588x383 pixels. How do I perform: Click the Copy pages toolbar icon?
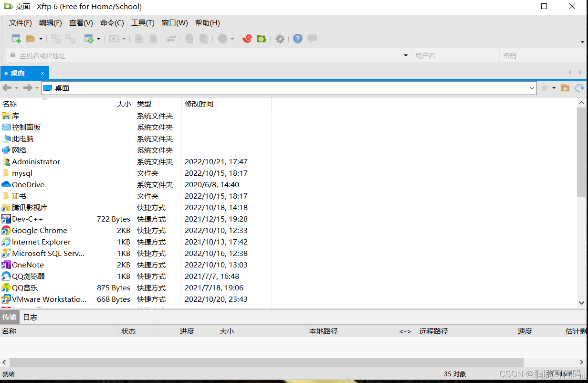(189, 39)
